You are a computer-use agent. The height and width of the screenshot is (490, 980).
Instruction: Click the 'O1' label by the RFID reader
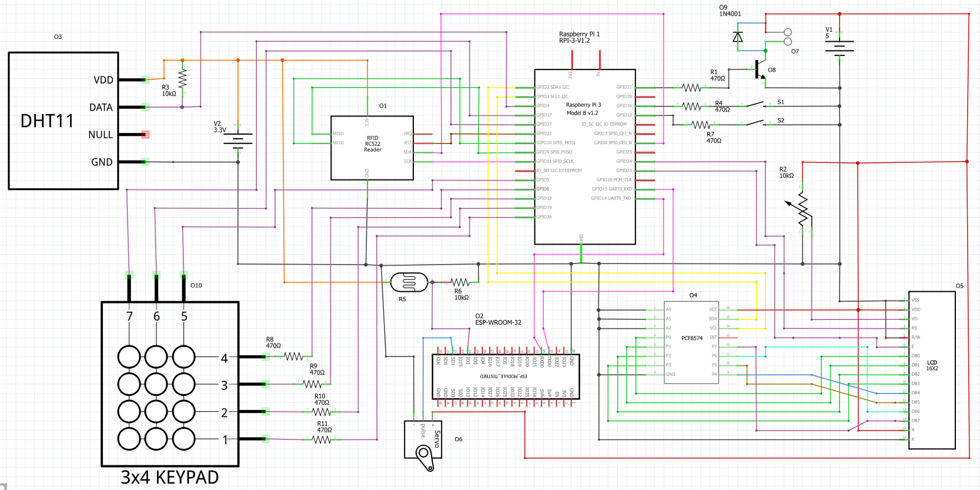pyautogui.click(x=383, y=106)
